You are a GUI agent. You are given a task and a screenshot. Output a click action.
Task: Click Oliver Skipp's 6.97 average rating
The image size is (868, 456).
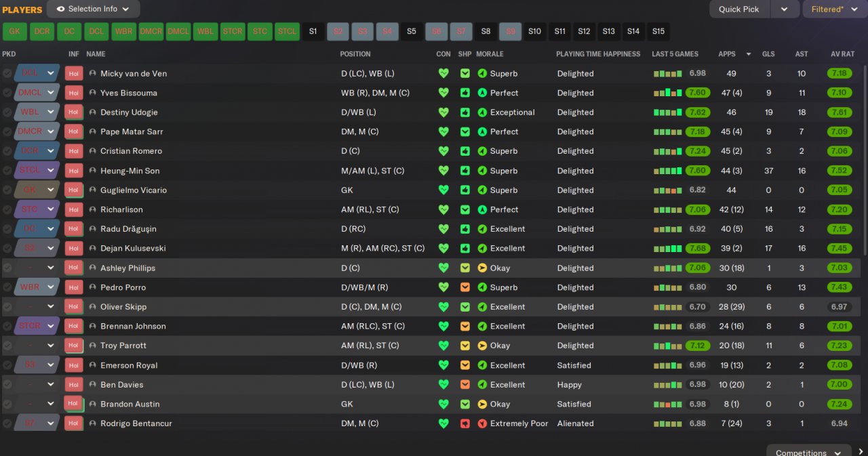840,307
